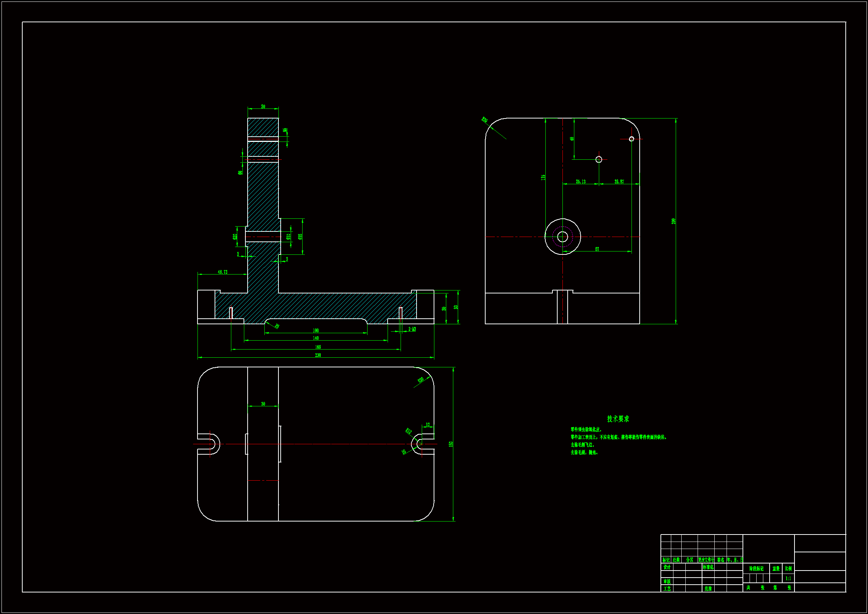Click the 67 dimension below the circle
The image size is (868, 614).
pos(597,249)
